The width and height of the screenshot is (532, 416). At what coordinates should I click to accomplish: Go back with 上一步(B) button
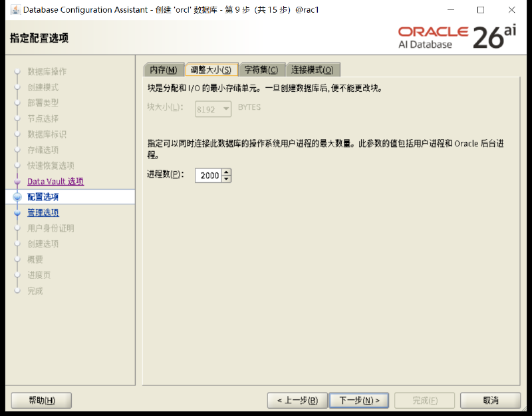click(297, 401)
